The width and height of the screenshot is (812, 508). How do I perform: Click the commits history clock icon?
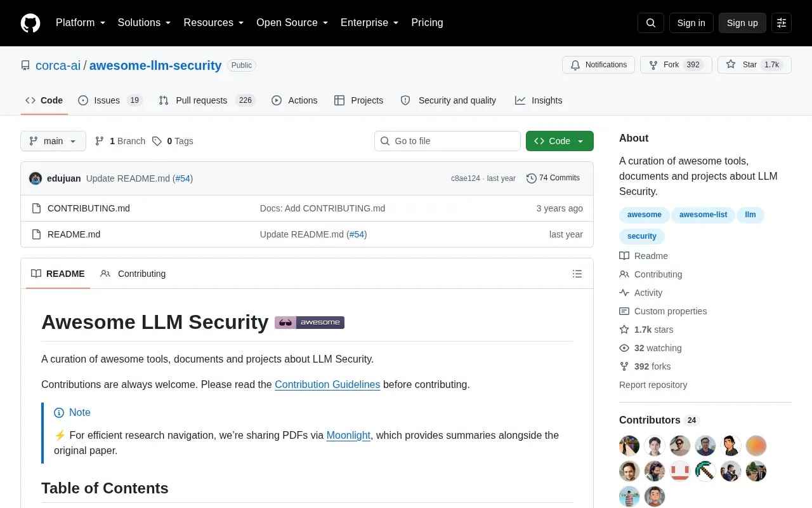tap(532, 178)
